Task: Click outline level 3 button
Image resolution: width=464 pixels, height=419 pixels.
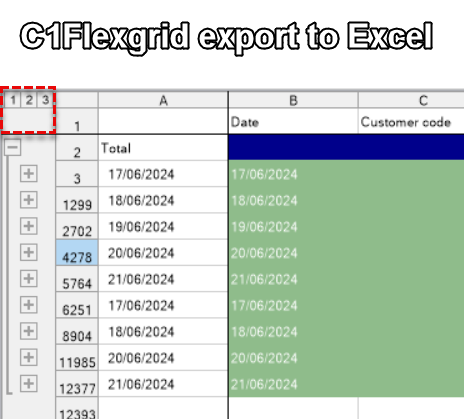Action: [45, 100]
